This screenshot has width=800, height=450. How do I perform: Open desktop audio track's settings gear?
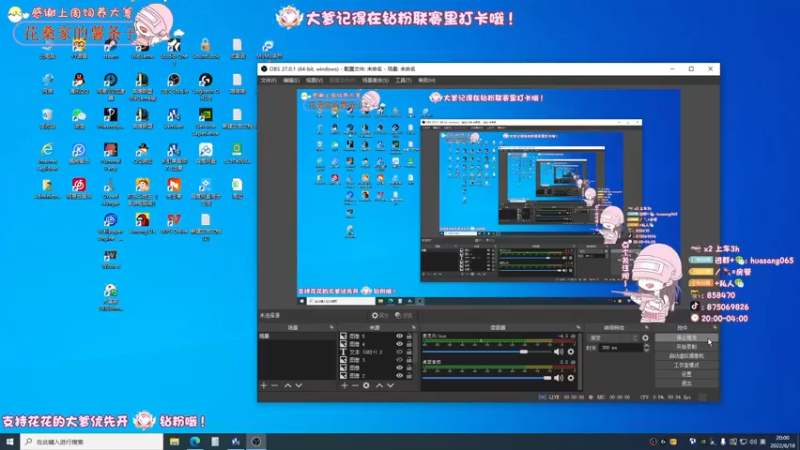point(571,378)
